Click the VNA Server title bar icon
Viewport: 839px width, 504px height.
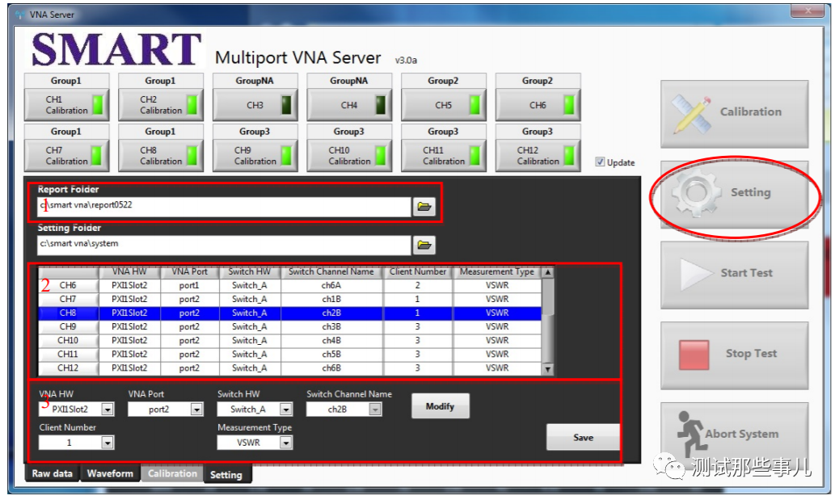point(20,15)
